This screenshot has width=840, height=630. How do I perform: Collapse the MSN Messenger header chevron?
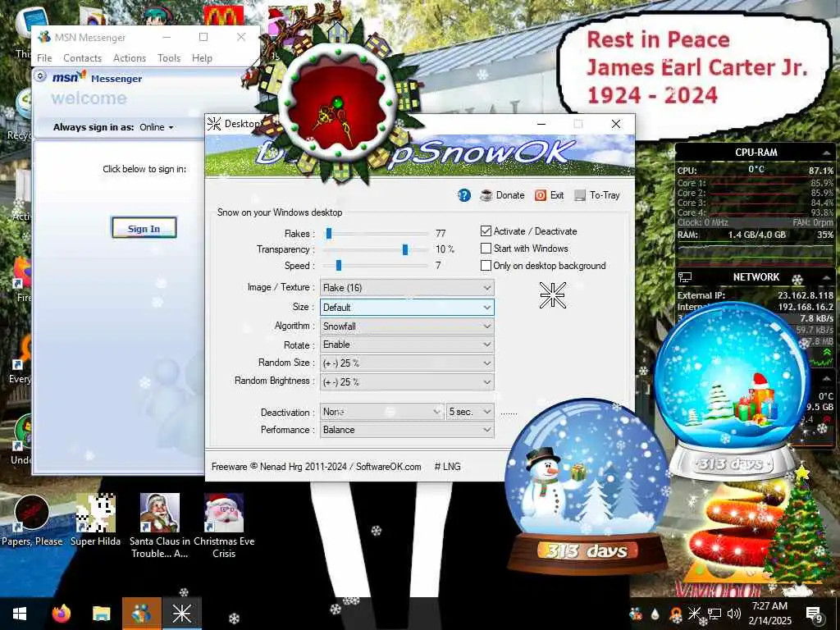pyautogui.click(x=40, y=76)
